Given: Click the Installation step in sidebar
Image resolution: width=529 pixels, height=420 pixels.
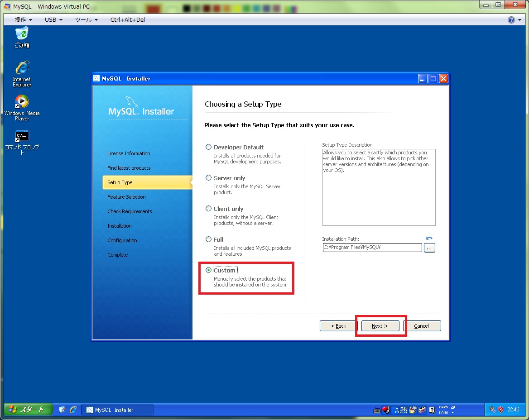Looking at the screenshot, I should tap(120, 226).
